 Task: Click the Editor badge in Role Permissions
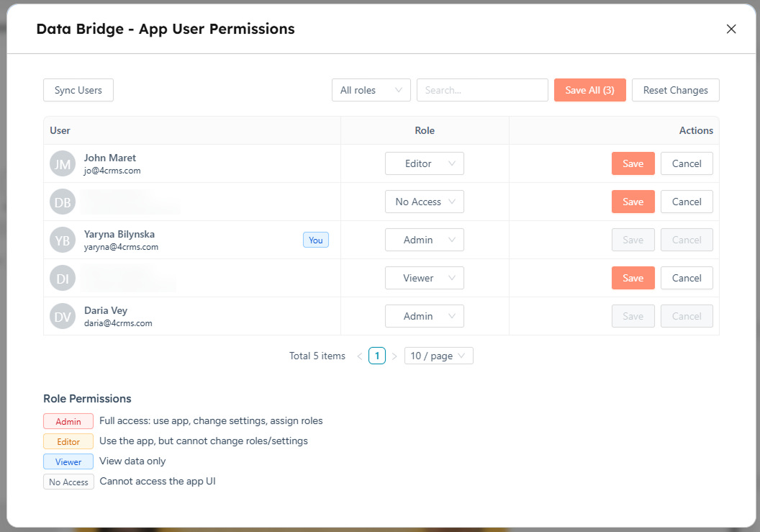(x=68, y=441)
